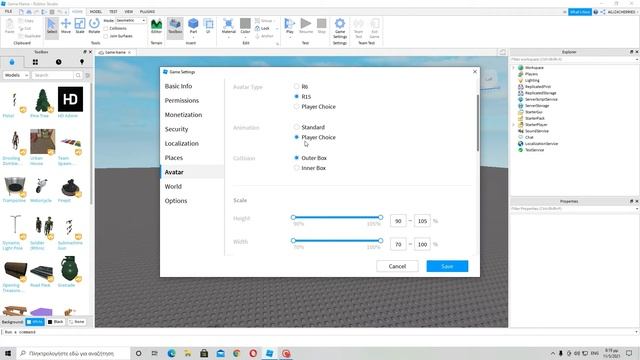This screenshot has width=640, height=360.
Task: Open the Toolbox Marketplace tab
Action: coord(12,62)
